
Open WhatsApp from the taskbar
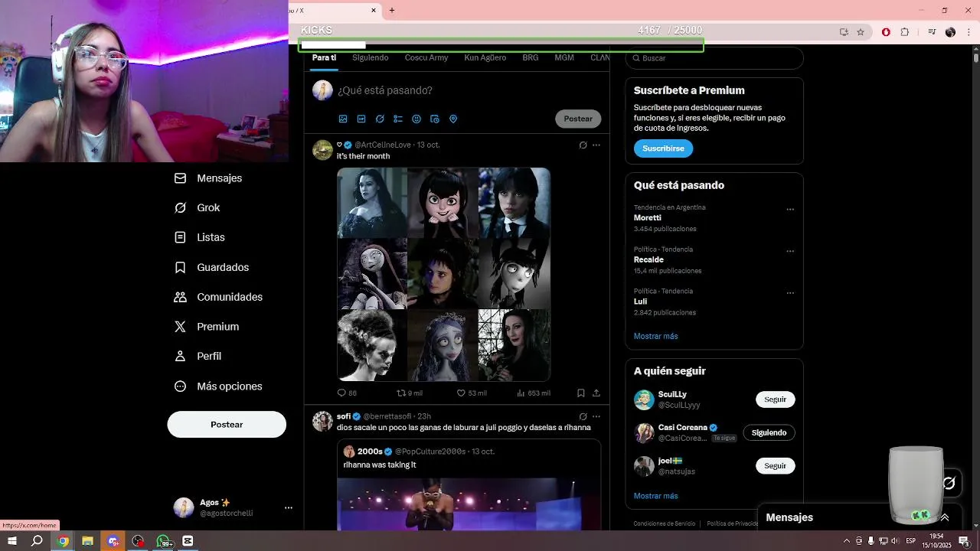tap(163, 541)
